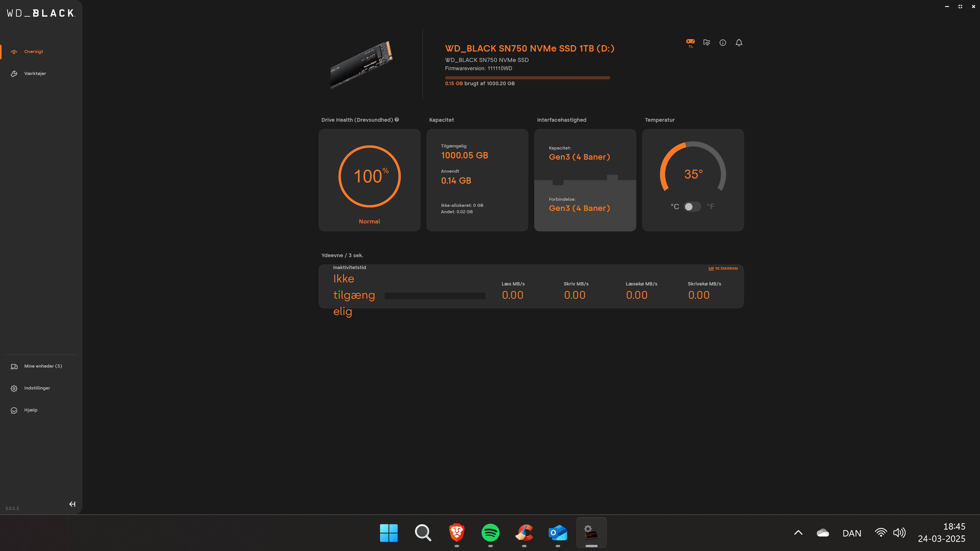Open Spotify from the taskbar
This screenshot has height=551, width=980.
(x=490, y=532)
